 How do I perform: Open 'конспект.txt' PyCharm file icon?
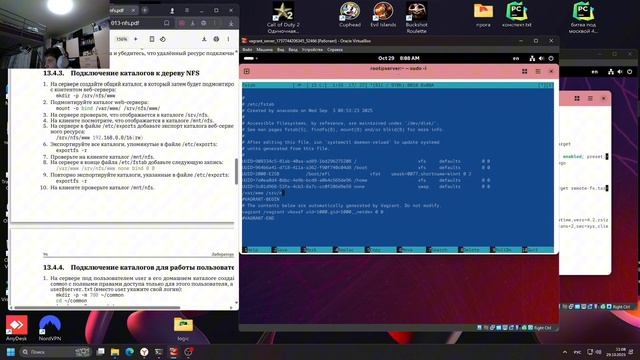point(517,14)
